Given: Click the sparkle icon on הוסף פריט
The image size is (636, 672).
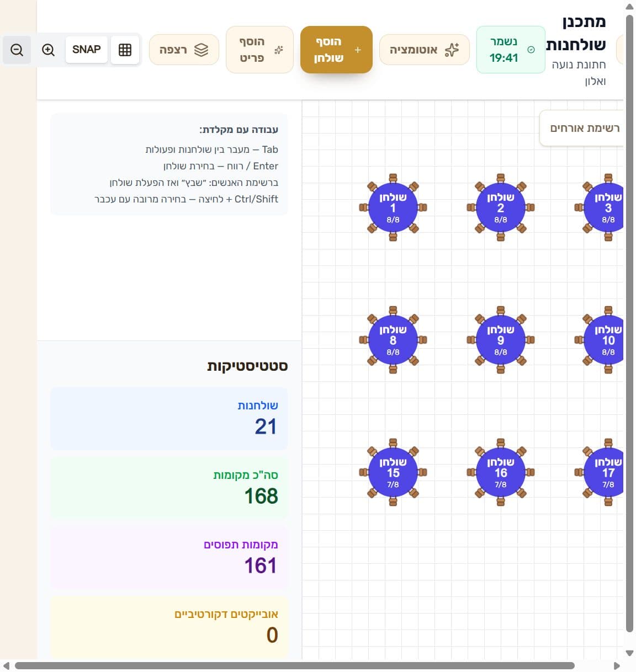Looking at the screenshot, I should [279, 50].
